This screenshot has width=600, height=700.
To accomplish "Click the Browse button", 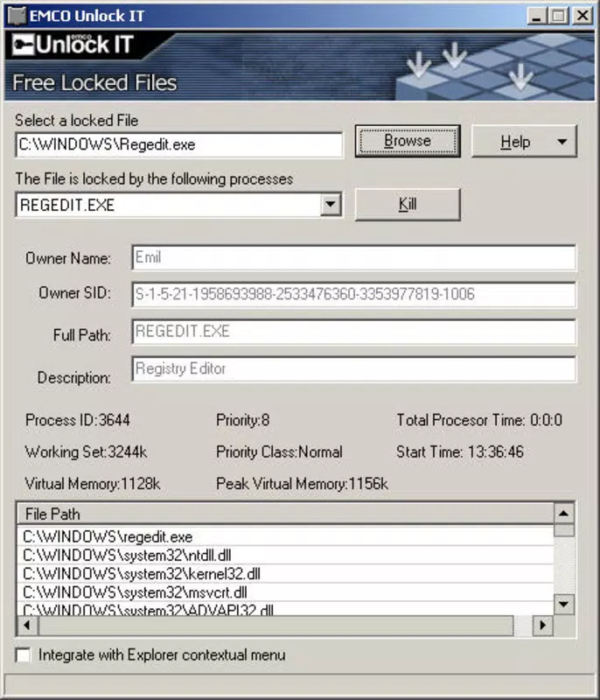I will coord(408,141).
